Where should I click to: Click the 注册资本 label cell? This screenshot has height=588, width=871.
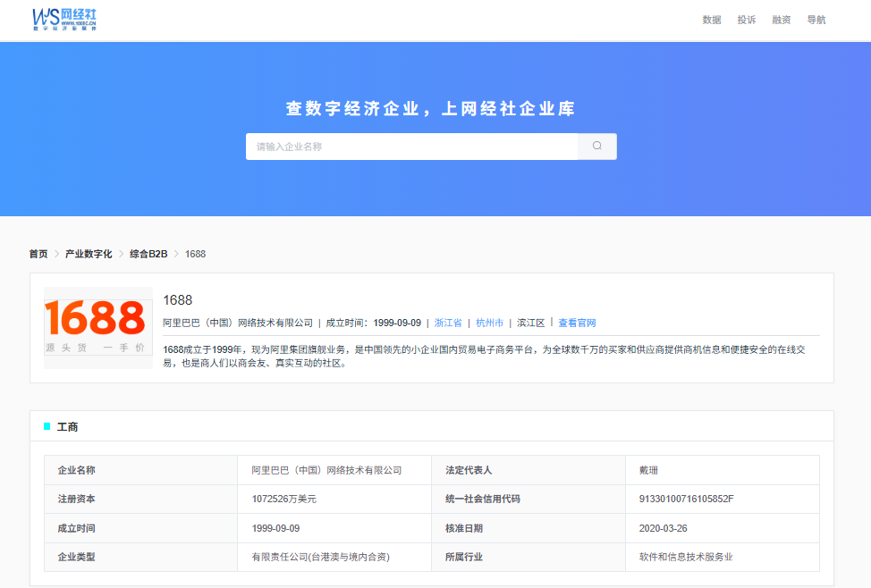[x=140, y=500]
